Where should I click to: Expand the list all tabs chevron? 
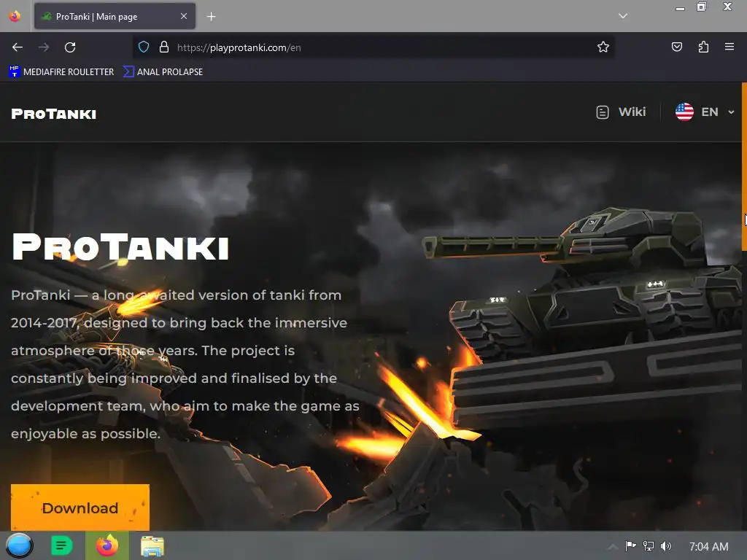(x=623, y=16)
